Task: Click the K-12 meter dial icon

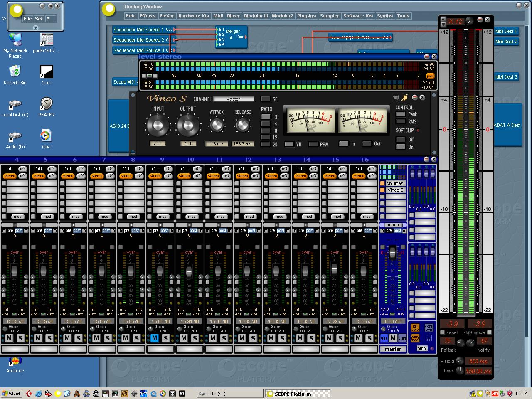Action: coord(469,20)
